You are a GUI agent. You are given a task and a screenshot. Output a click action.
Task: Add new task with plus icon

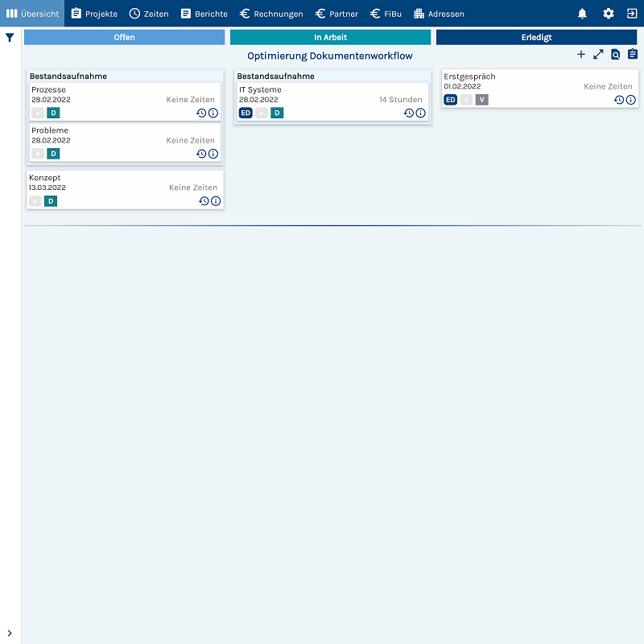(580, 54)
